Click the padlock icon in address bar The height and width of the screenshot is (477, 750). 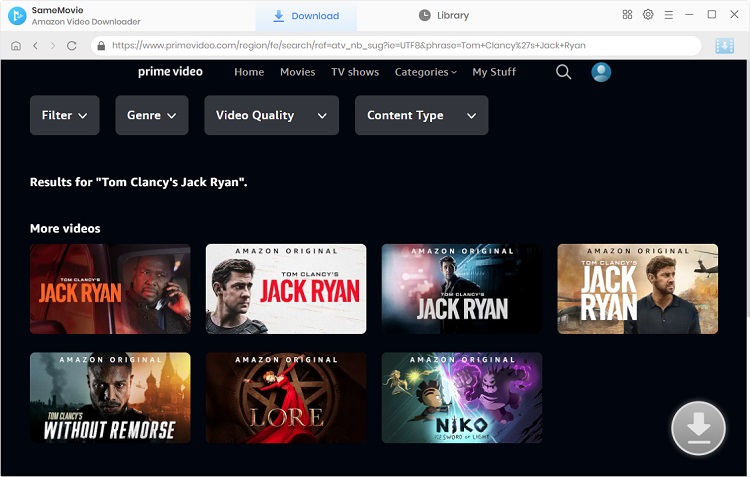click(x=101, y=45)
